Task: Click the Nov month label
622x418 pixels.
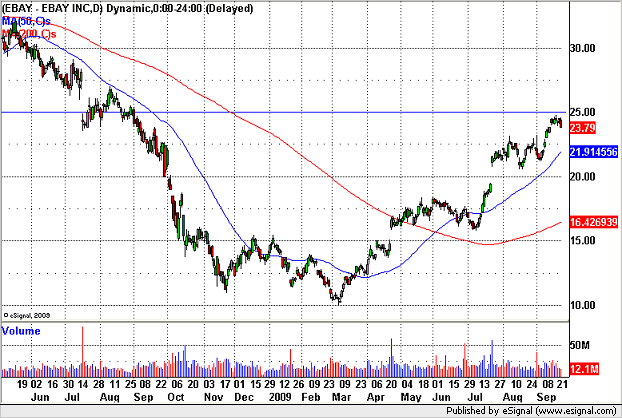Action: pyautogui.click(x=213, y=397)
